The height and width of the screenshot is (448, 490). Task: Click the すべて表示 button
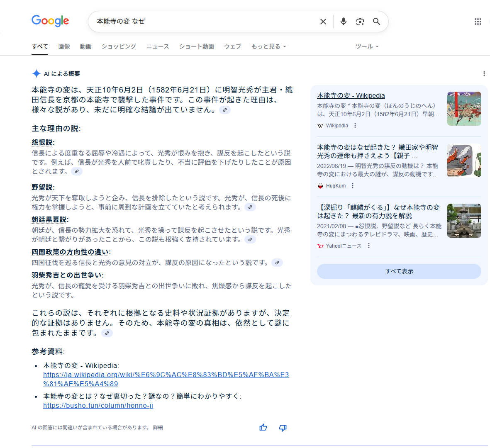click(399, 271)
